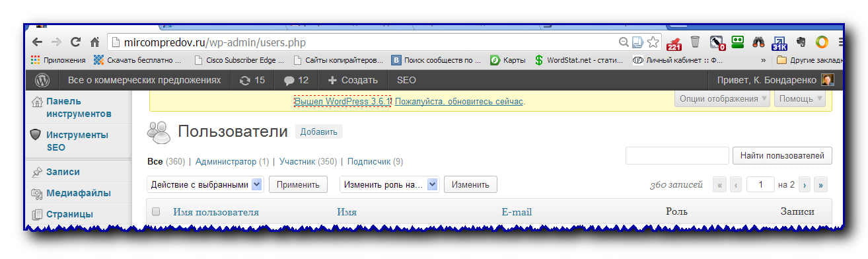Viewport: 868px width, 259px height.
Task: Click the browser back arrow
Action: pos(37,42)
